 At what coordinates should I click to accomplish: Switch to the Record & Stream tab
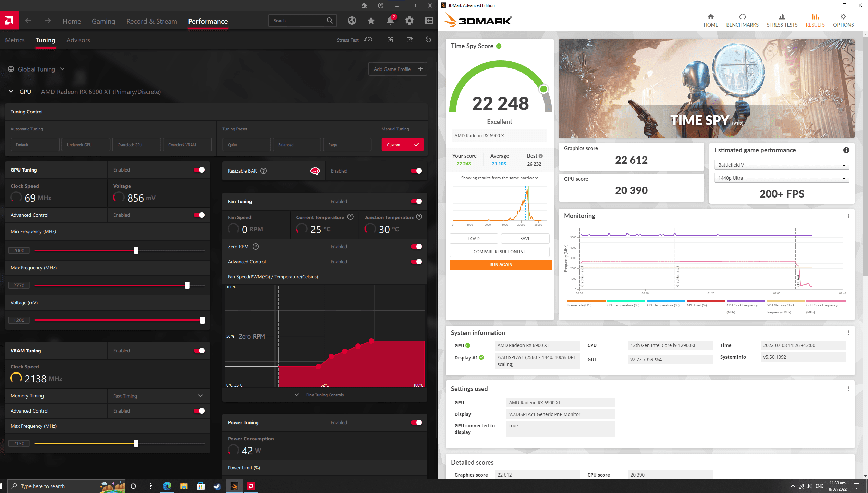pyautogui.click(x=152, y=21)
